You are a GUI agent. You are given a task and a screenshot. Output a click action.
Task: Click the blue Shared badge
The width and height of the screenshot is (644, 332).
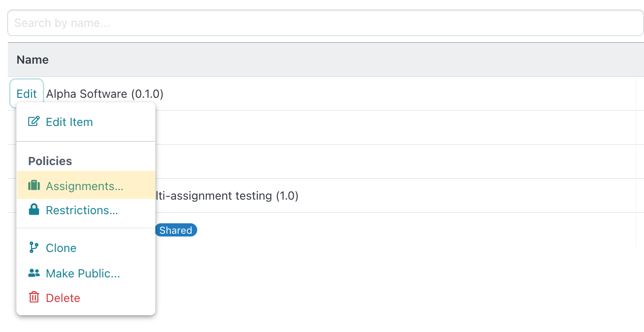tap(176, 230)
